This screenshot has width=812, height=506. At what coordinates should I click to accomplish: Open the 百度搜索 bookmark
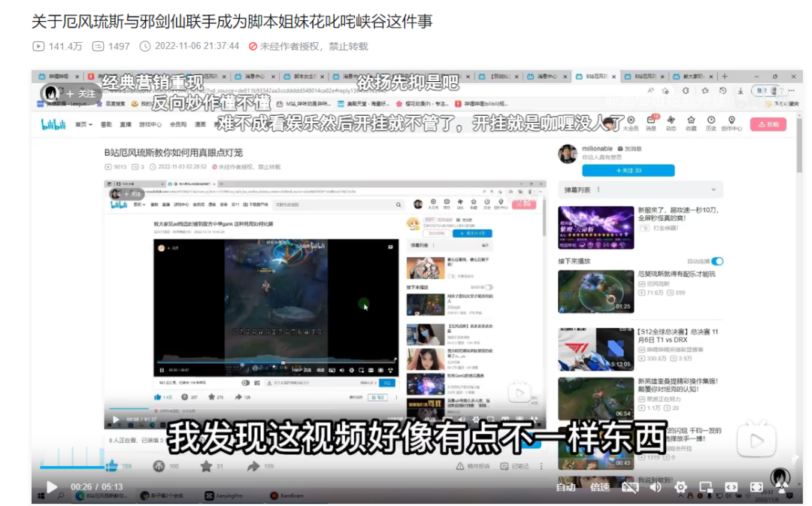coord(111,104)
